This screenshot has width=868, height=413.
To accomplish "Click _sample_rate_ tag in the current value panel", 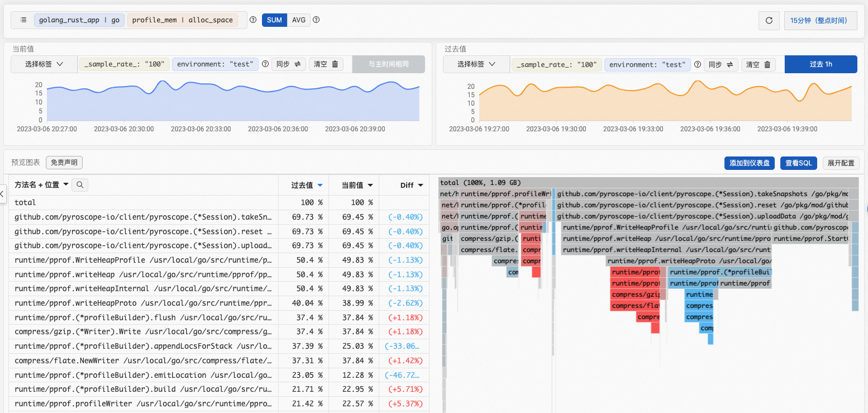I will [125, 64].
